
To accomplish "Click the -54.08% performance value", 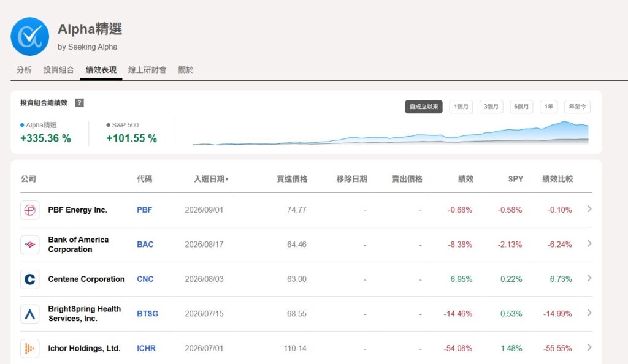I will point(458,349).
